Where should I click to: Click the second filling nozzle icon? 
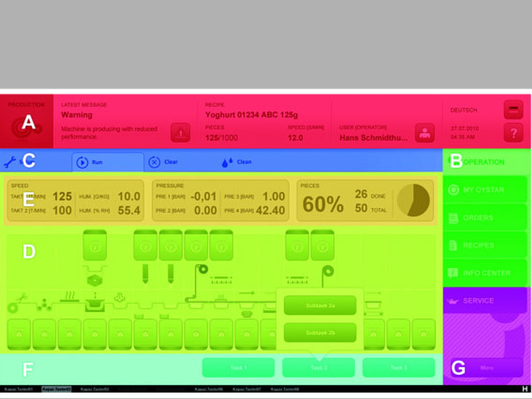click(171, 273)
